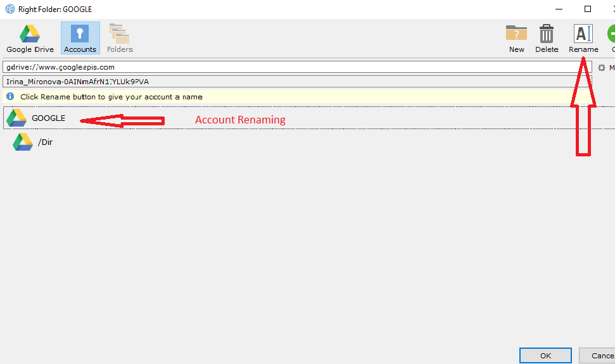
Task: Minimize the Right Folder window
Action: pos(559,9)
